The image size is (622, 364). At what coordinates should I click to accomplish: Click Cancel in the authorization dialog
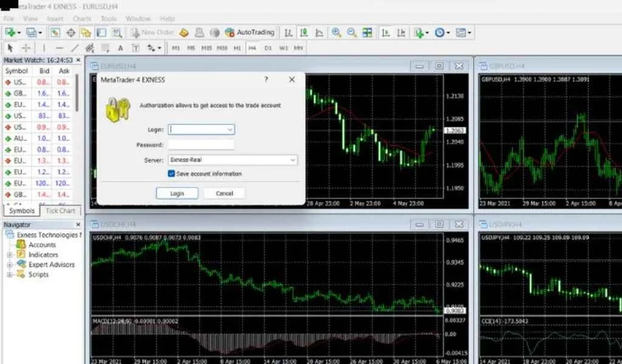[x=224, y=194]
